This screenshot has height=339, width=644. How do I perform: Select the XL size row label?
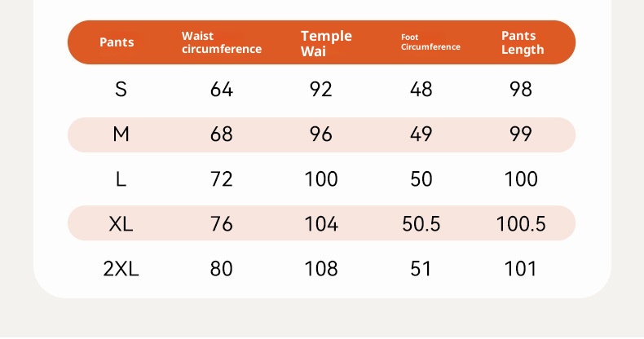[121, 224]
